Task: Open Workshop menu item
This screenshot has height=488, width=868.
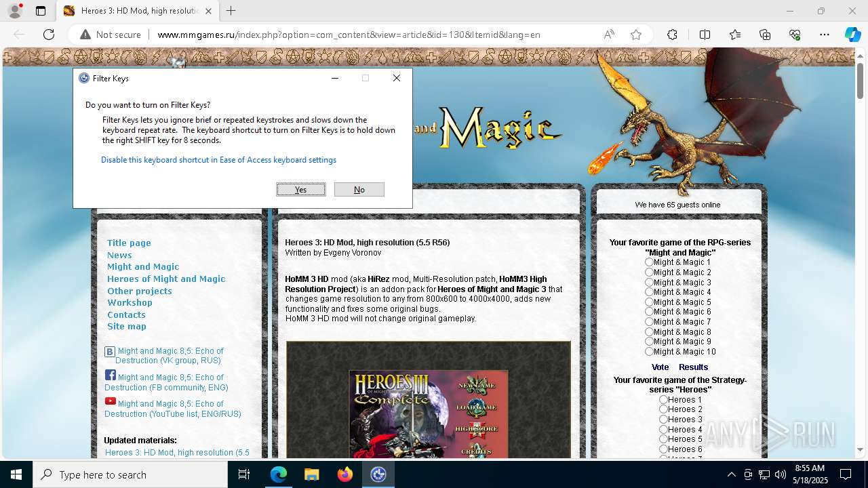Action: pyautogui.click(x=130, y=302)
